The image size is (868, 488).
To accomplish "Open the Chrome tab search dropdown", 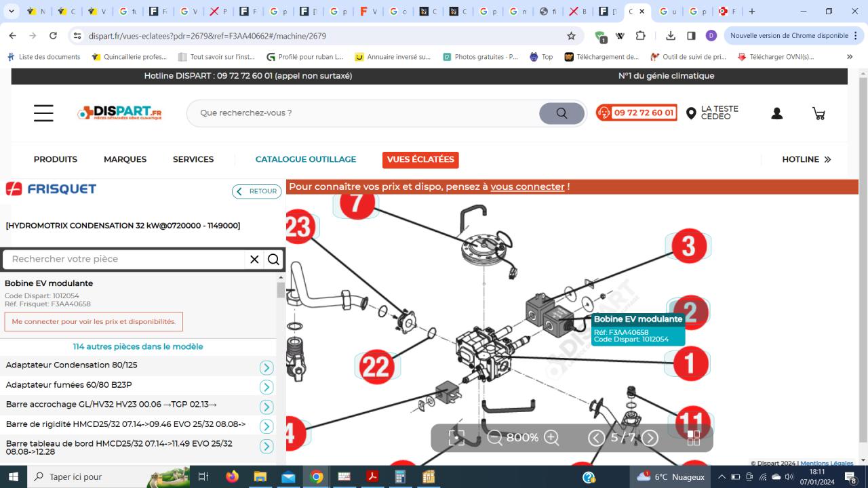I will click(12, 12).
